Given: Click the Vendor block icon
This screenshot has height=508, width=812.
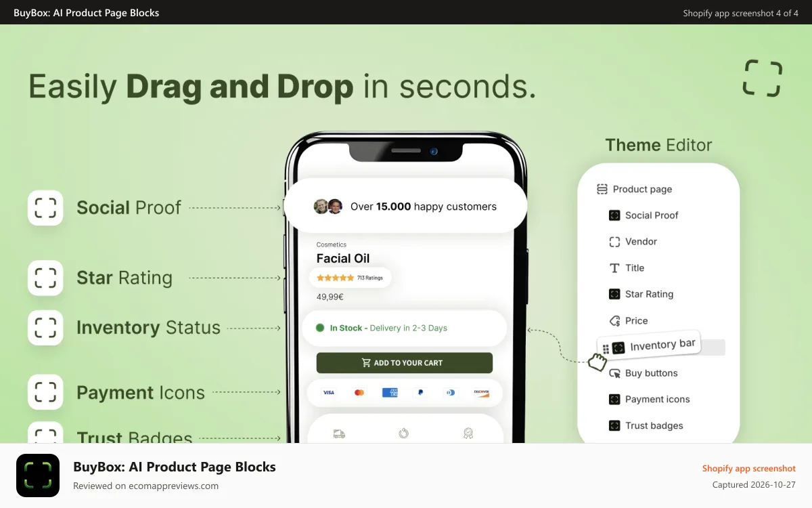Looking at the screenshot, I should pyautogui.click(x=614, y=242).
